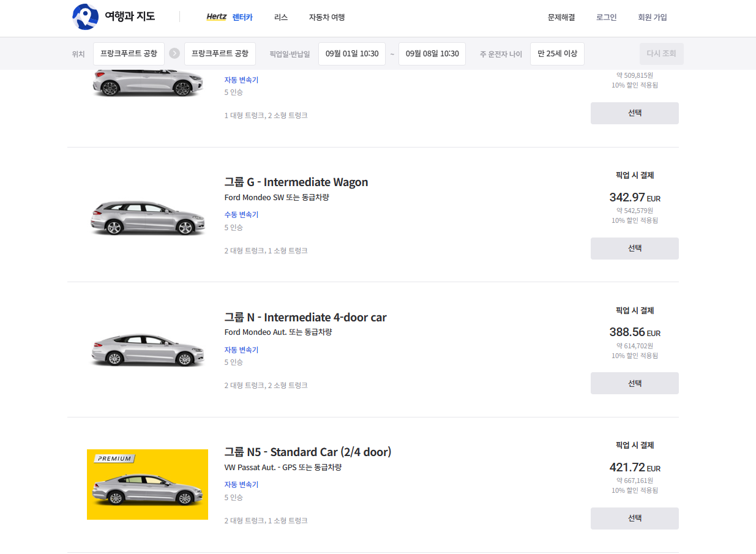
Task: Click the arrow icon between locations
Action: pyautogui.click(x=174, y=54)
